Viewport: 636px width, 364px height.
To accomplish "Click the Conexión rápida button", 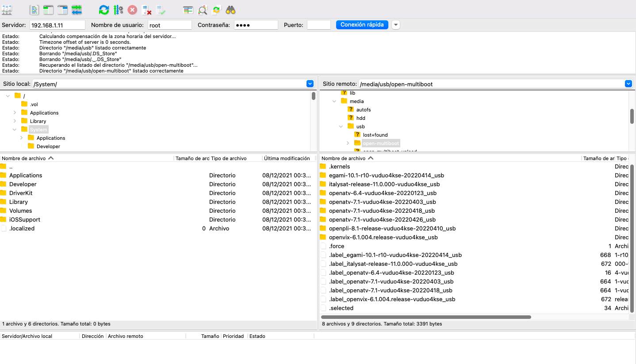I will pyautogui.click(x=362, y=25).
